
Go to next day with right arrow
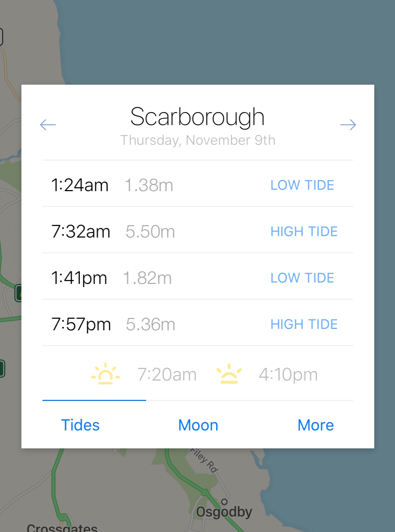[x=348, y=124]
